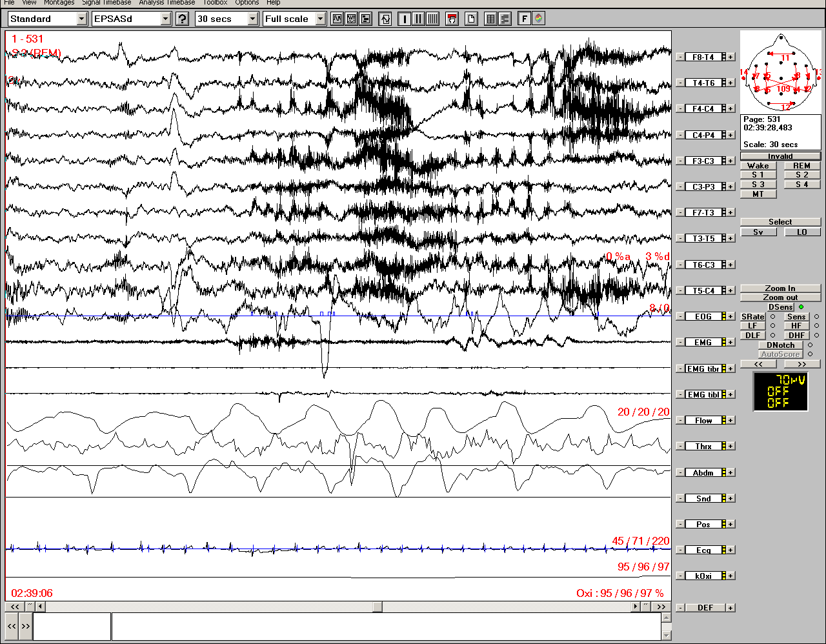Select the DNotch radio button

point(810,345)
